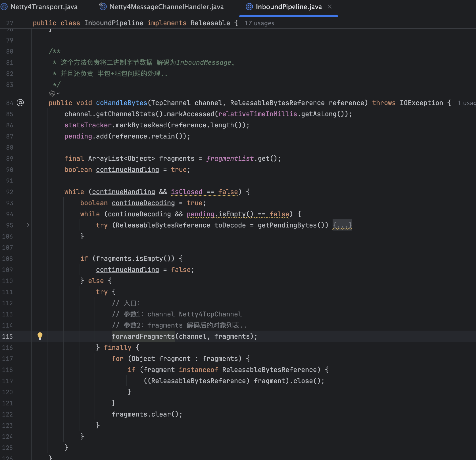Select the InboundPipeline.java tab
Image resolution: width=476 pixels, height=460 pixels.
click(289, 7)
